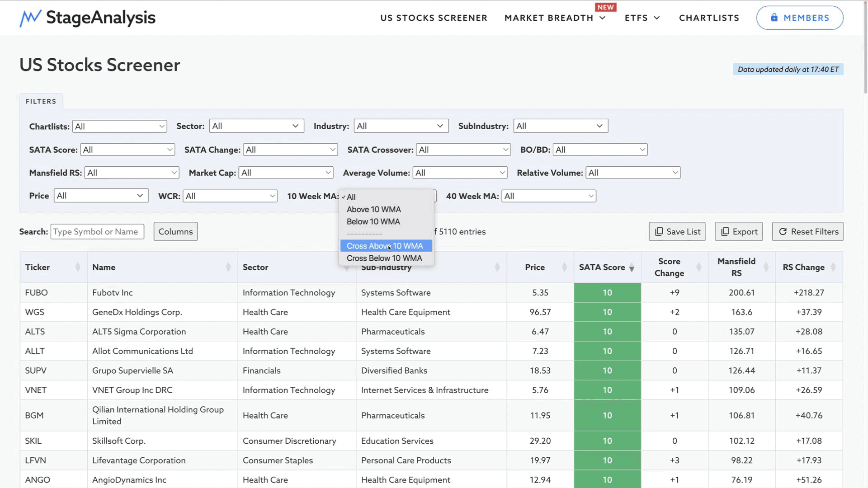Open the Chartlists nav link
The height and width of the screenshot is (488, 868).
click(709, 18)
